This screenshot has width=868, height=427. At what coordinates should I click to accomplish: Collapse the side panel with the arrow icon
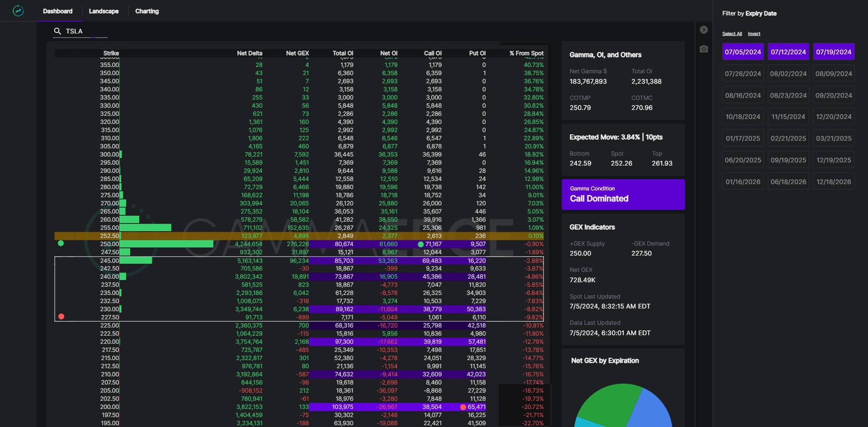(703, 30)
